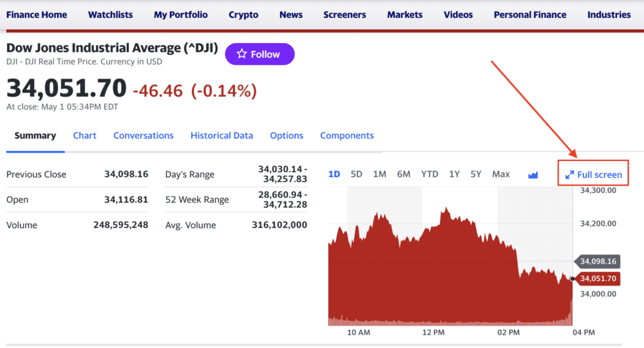Open the Components tab
The height and width of the screenshot is (348, 644).
tap(346, 135)
